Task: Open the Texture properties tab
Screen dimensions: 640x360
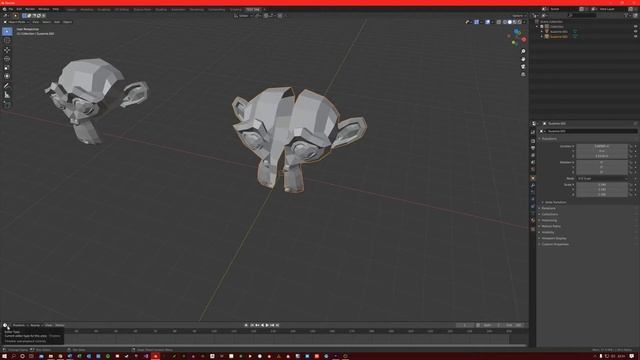Action: click(x=533, y=229)
